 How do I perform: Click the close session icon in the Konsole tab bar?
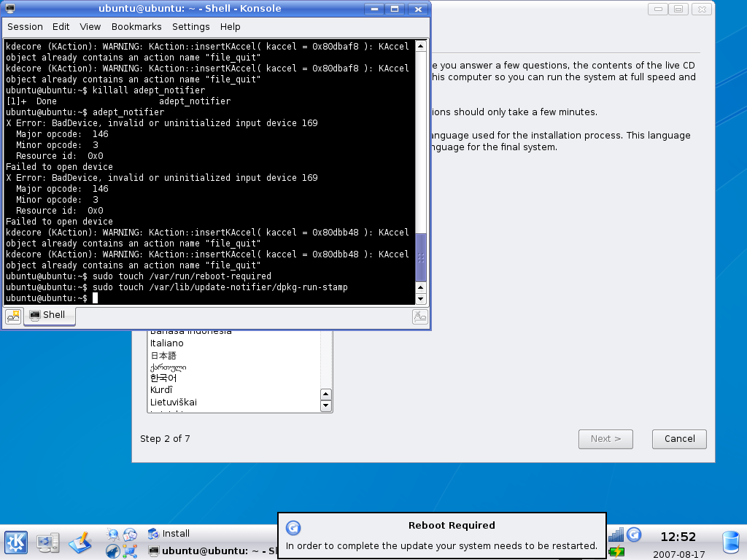(x=419, y=316)
